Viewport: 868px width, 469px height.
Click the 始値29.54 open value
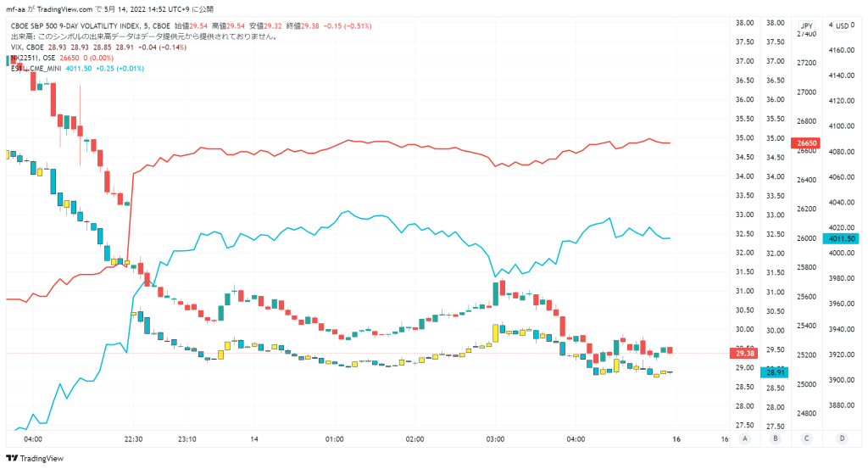tap(191, 26)
